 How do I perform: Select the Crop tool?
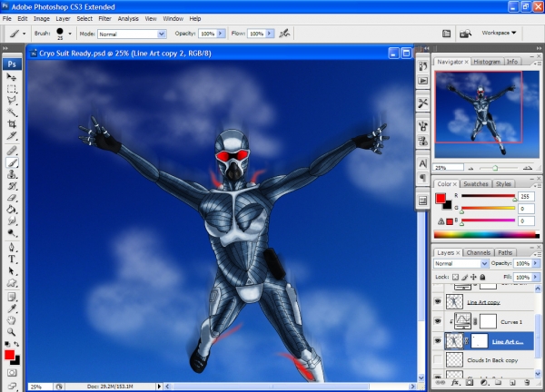tap(12, 123)
